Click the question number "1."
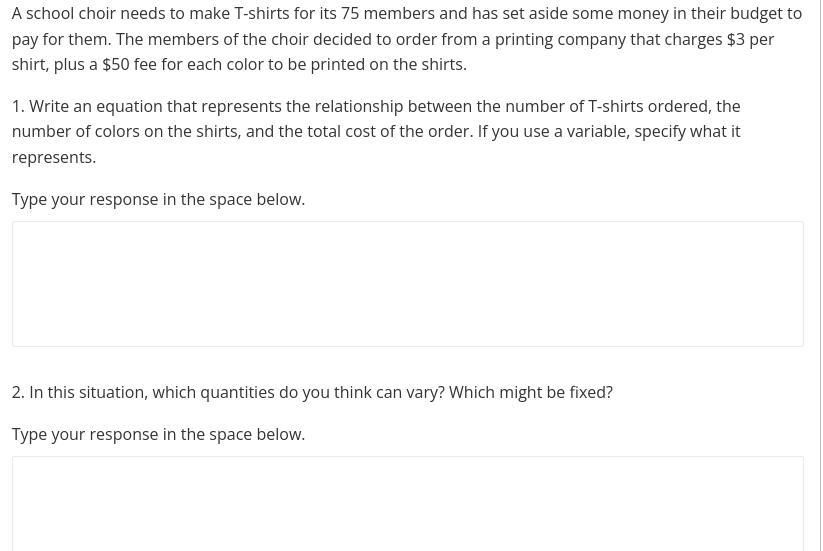The image size is (823, 551). pyautogui.click(x=18, y=106)
